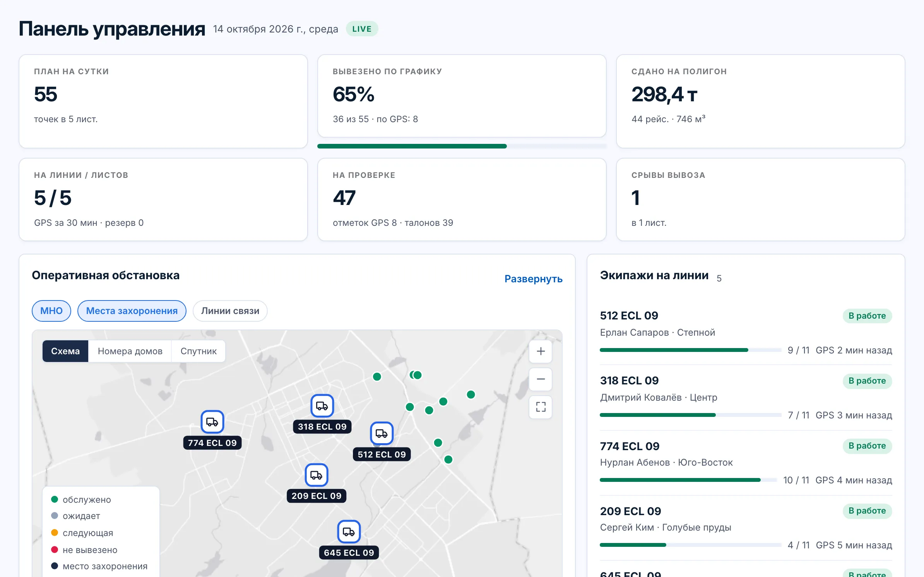This screenshot has height=577, width=924.
Task: Open the План на сутки card
Action: click(163, 101)
